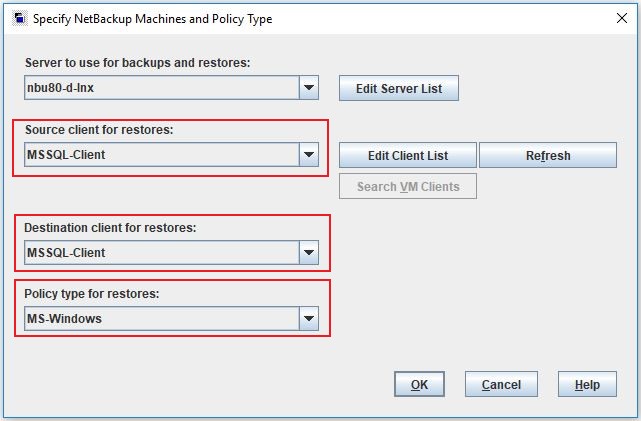Expand the source client dropdown arrow
Image resolution: width=641 pixels, height=421 pixels.
pyautogui.click(x=309, y=155)
